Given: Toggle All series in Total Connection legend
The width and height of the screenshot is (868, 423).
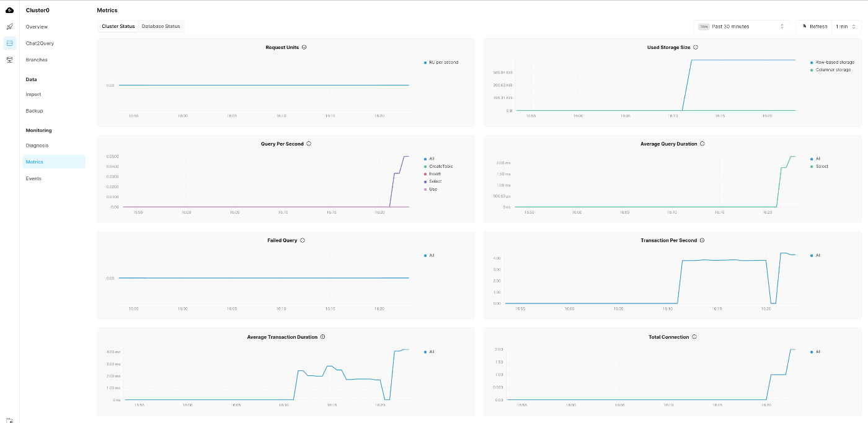Looking at the screenshot, I should [815, 352].
